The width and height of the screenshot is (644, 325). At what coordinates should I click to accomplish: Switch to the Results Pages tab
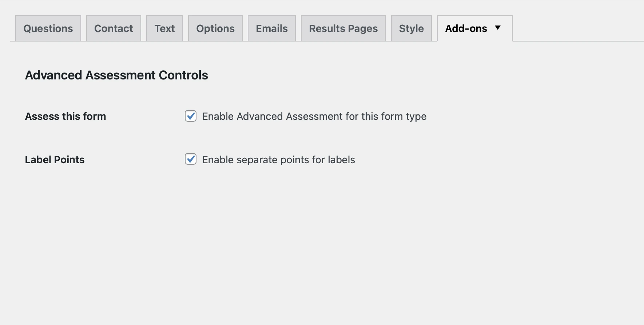point(343,28)
